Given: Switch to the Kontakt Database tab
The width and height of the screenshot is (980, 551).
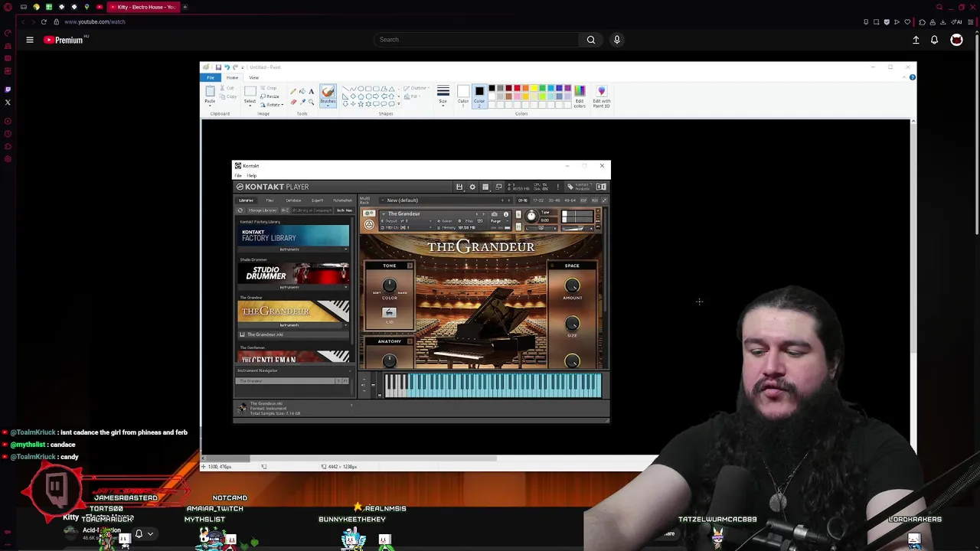Looking at the screenshot, I should (x=293, y=201).
